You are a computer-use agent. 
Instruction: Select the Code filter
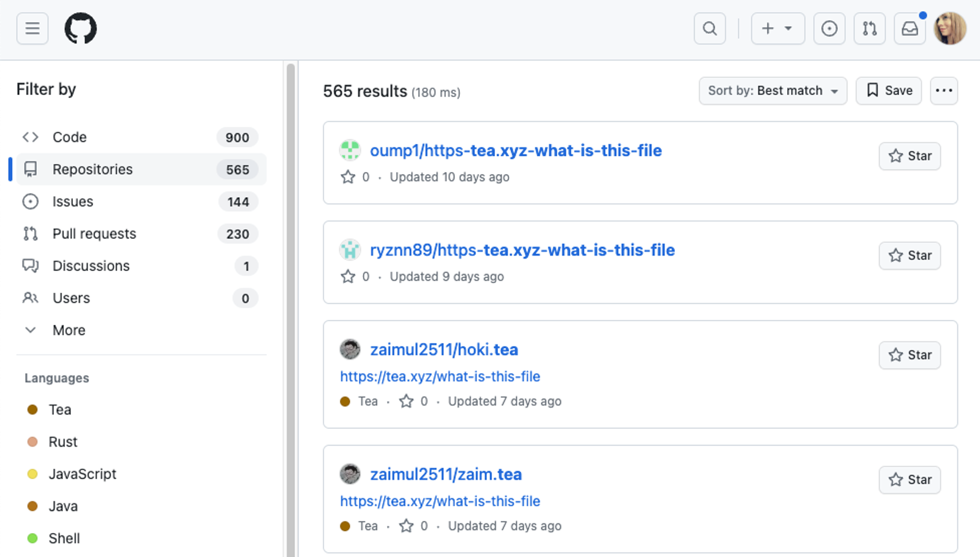(x=140, y=137)
